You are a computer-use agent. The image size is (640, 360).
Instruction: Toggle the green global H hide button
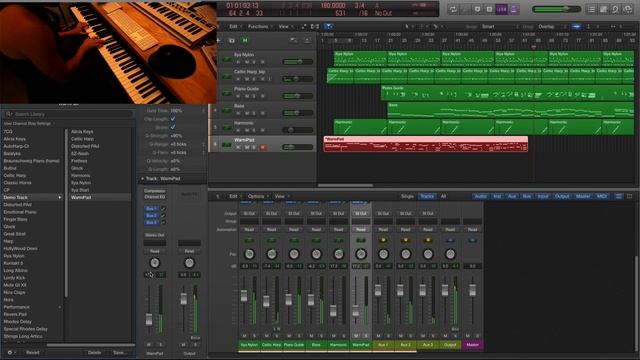coord(245,40)
